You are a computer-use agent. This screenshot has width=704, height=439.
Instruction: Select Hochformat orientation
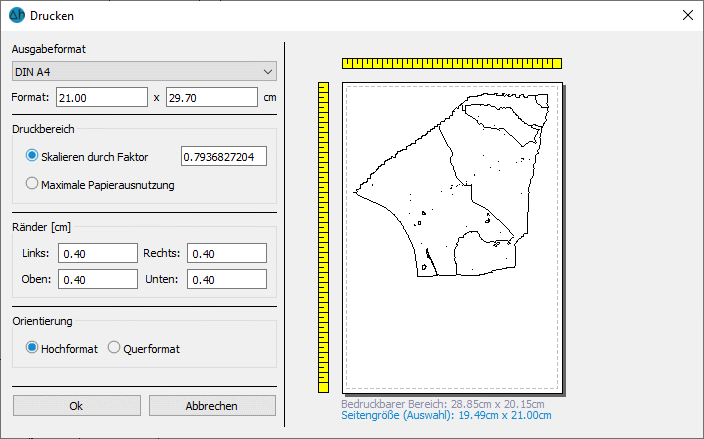31,347
